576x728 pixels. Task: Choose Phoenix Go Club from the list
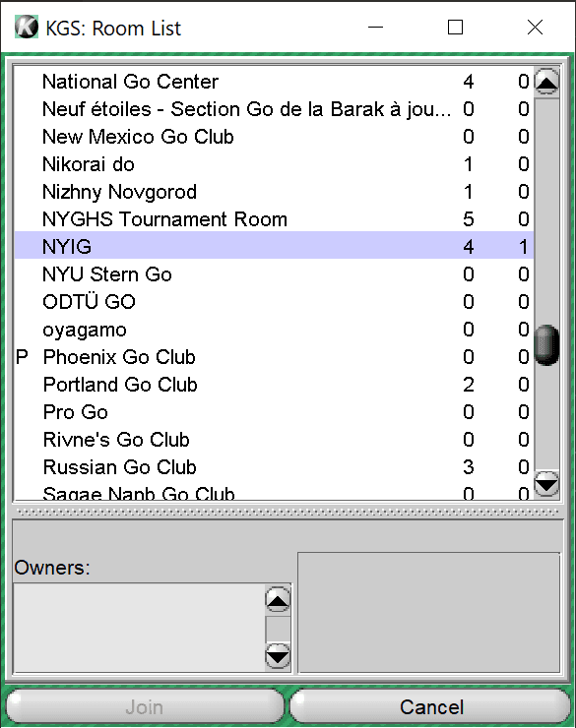274,356
